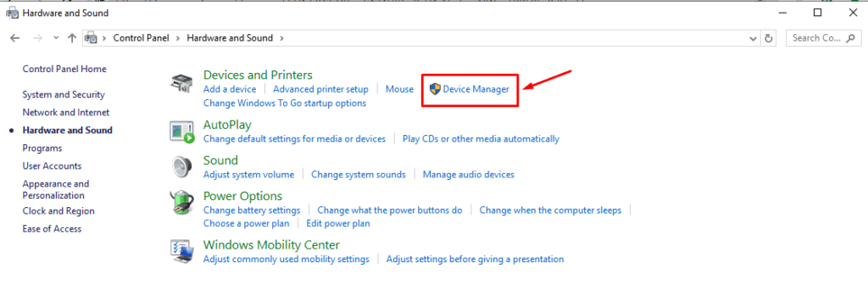Launch Device Manager
This screenshot has height=308, width=868.
[x=476, y=88]
